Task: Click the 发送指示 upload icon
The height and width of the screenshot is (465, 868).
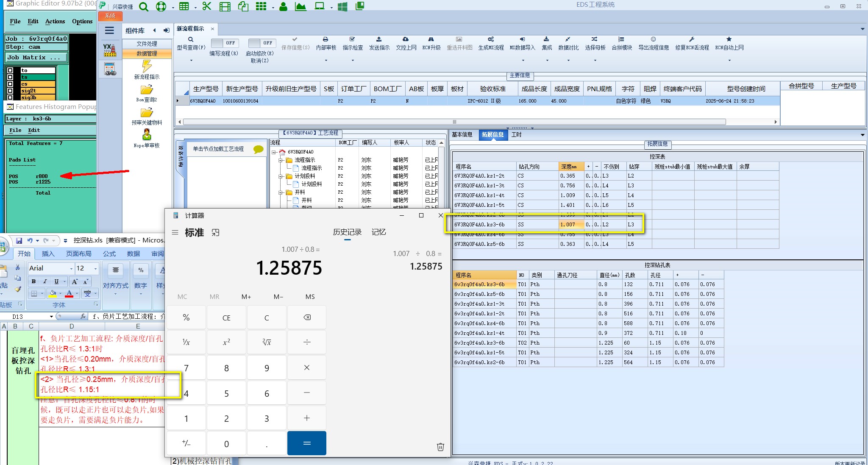Action: pos(379,39)
